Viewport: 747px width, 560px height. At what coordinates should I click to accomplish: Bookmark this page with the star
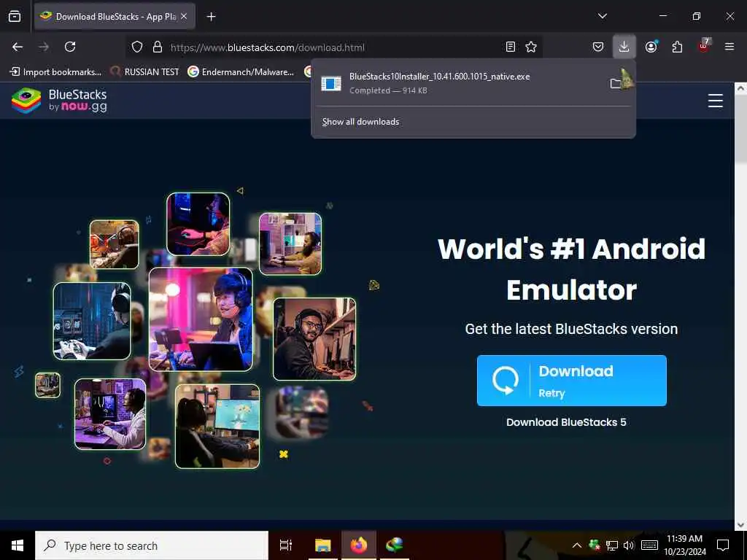click(x=531, y=47)
